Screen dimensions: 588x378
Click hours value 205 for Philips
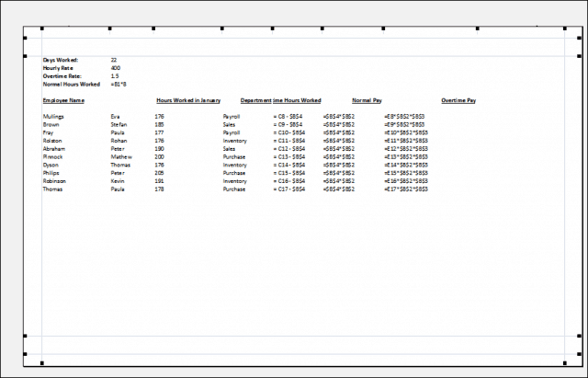[159, 173]
